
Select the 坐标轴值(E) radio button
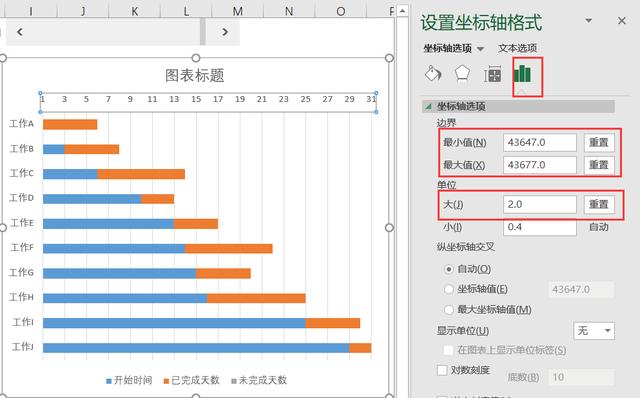[449, 289]
